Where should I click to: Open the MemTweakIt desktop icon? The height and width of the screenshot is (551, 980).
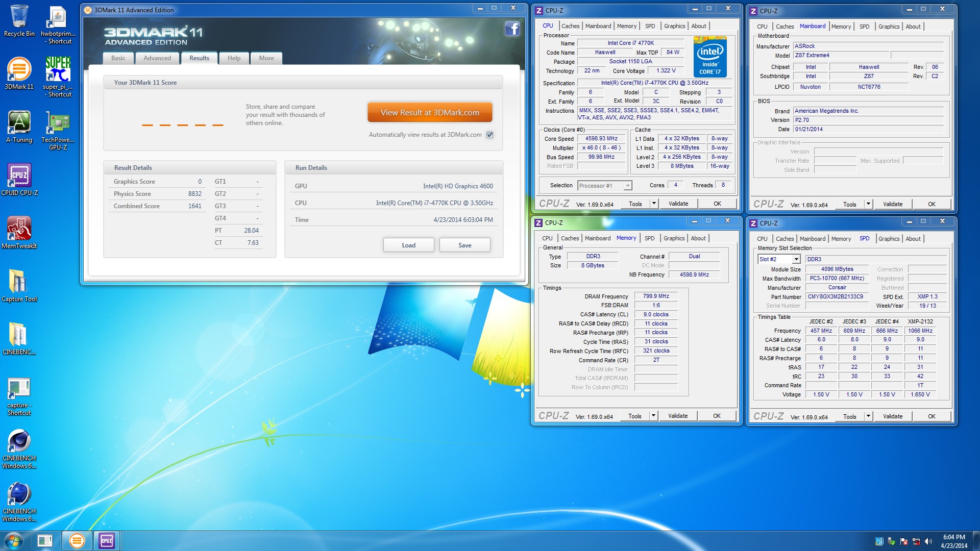coord(19,232)
